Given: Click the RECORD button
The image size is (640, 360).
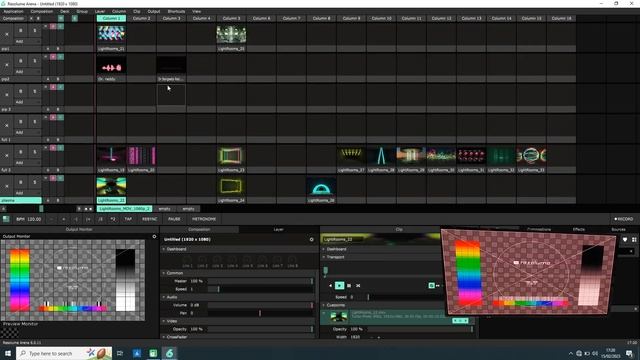Looking at the screenshot, I should tap(624, 219).
